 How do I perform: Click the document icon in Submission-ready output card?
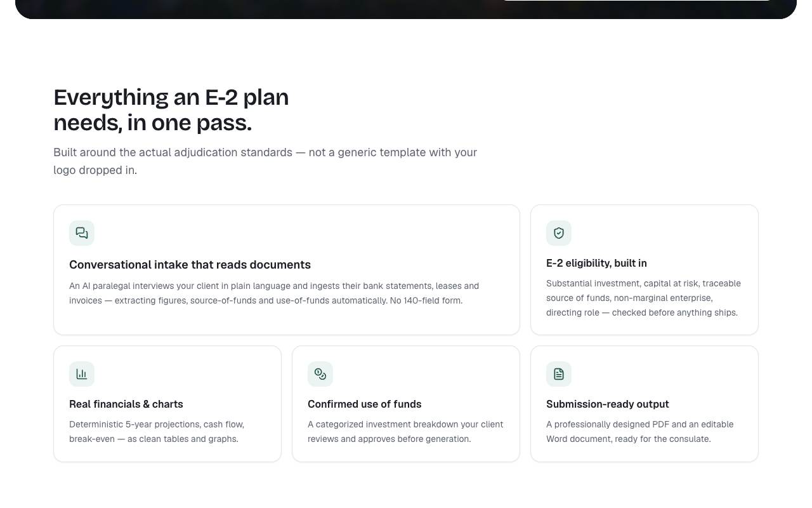coord(559,374)
